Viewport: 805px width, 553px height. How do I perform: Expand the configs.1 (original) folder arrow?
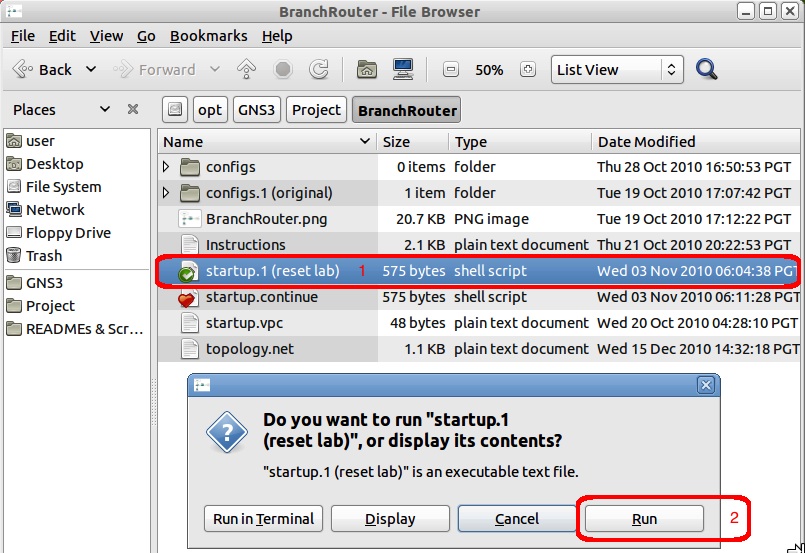point(167,193)
